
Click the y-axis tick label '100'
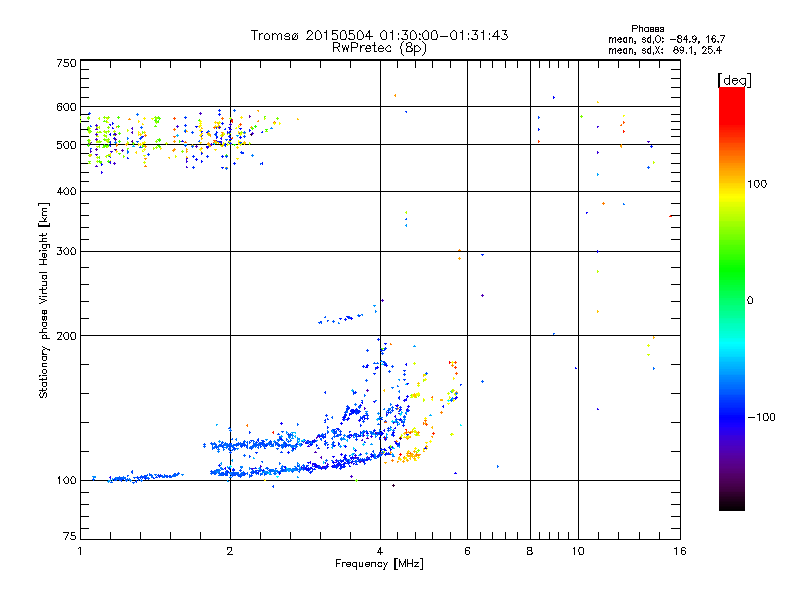pyautogui.click(x=66, y=480)
